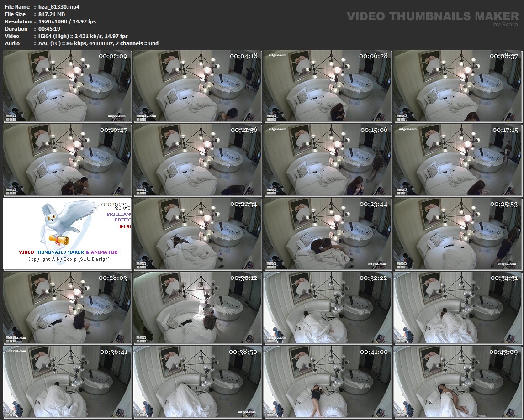Choose the 00:38:50 frame
Viewport: 524px width, 420px height.
[x=197, y=382]
